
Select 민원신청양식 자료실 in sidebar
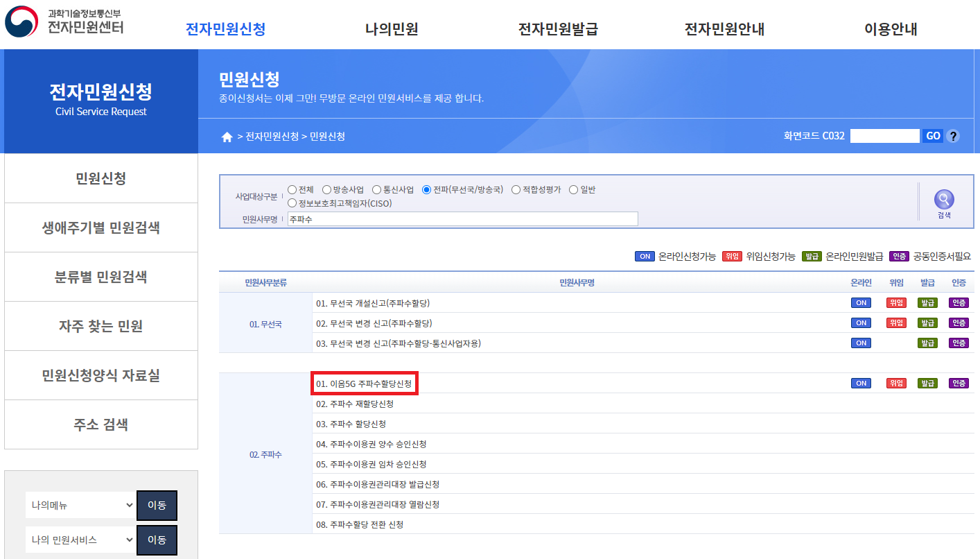[x=101, y=375]
